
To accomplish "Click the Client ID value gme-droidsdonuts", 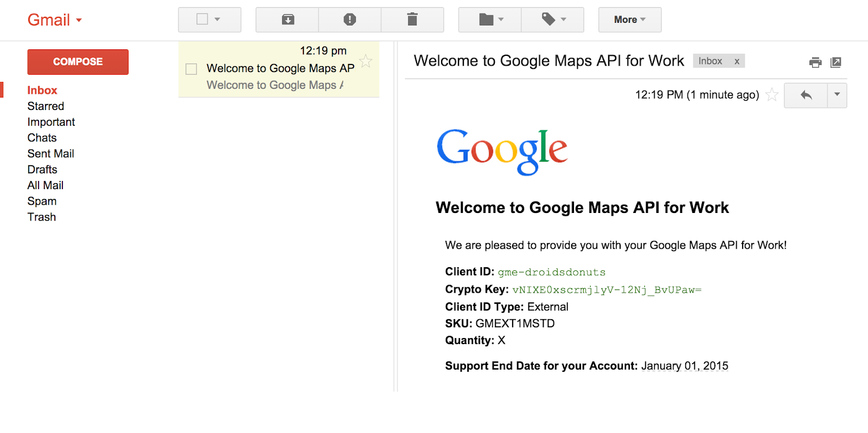I will coord(552,272).
